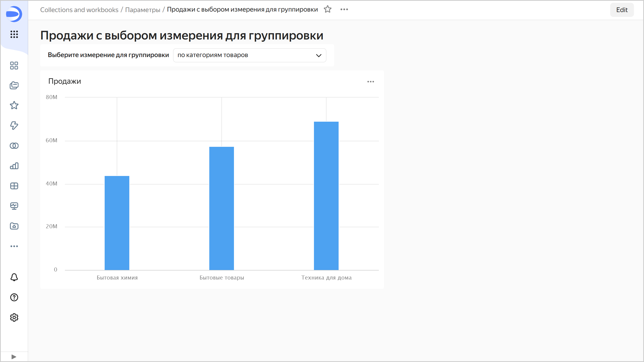644x362 pixels.
Task: Add dashboard to favorites with the star
Action: (328, 10)
